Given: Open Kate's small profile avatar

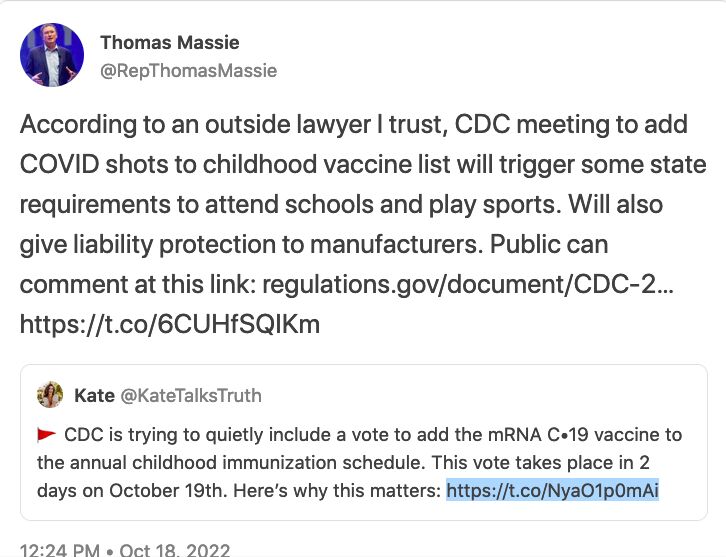Looking at the screenshot, I should tap(50, 394).
